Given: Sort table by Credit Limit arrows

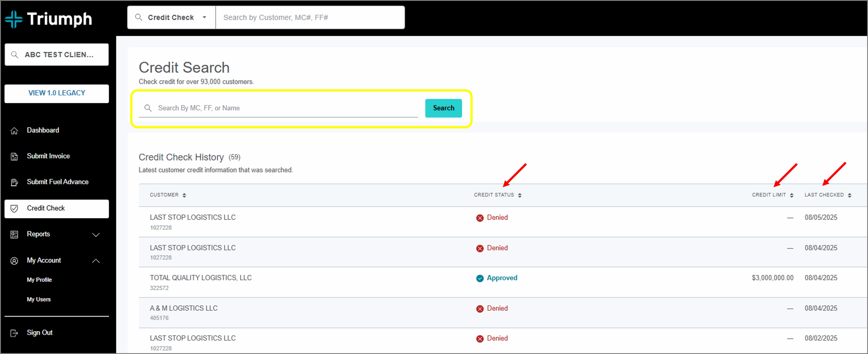Looking at the screenshot, I should pos(792,195).
